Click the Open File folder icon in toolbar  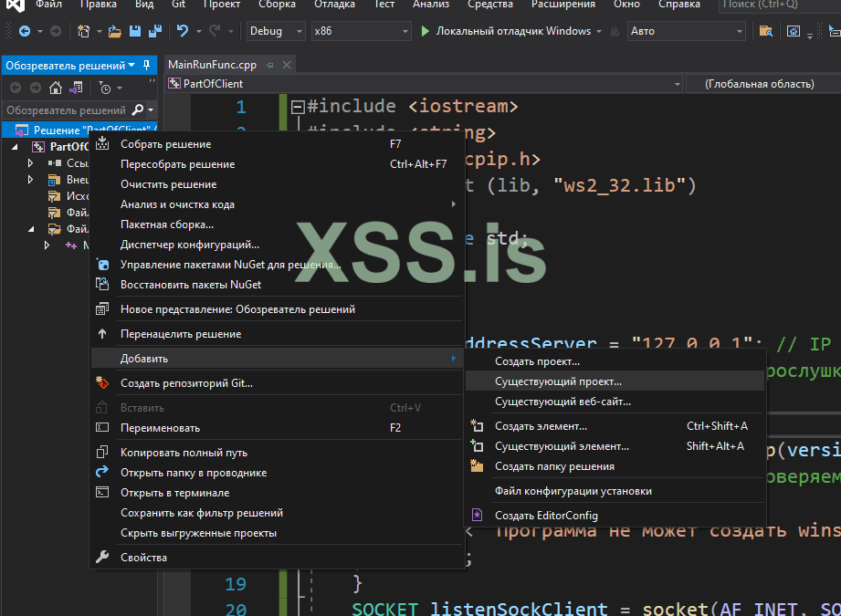click(x=115, y=31)
